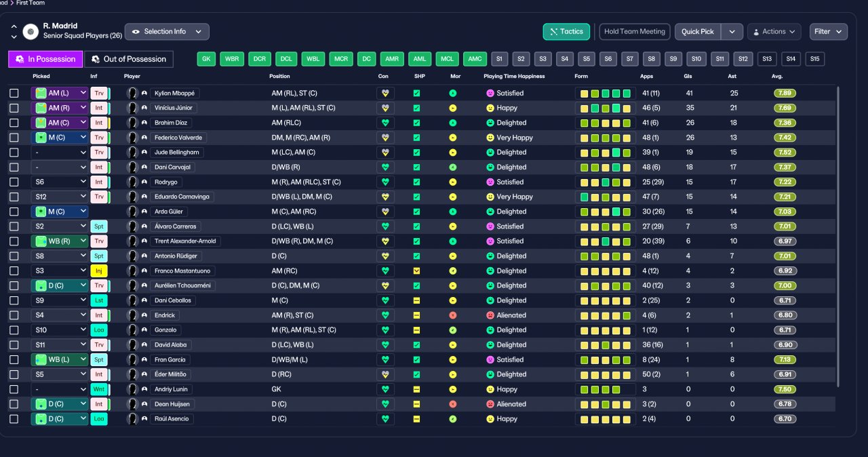
Task: Click Rodrygo's player portrait icon
Action: coord(132,182)
